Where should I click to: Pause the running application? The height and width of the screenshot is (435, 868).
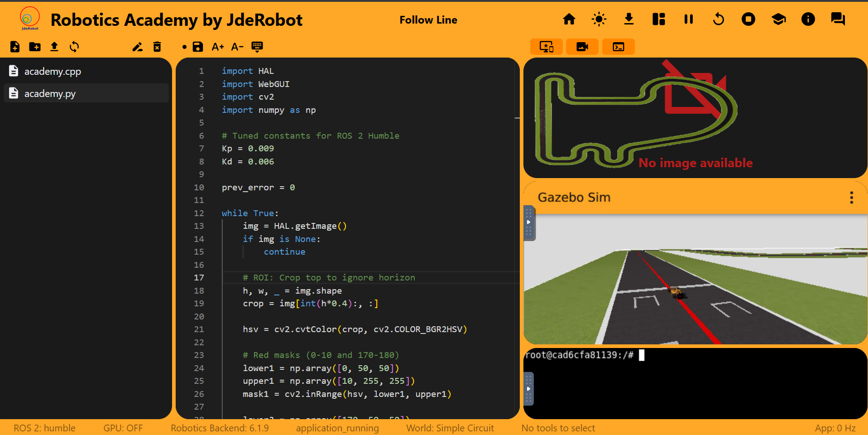coord(689,19)
